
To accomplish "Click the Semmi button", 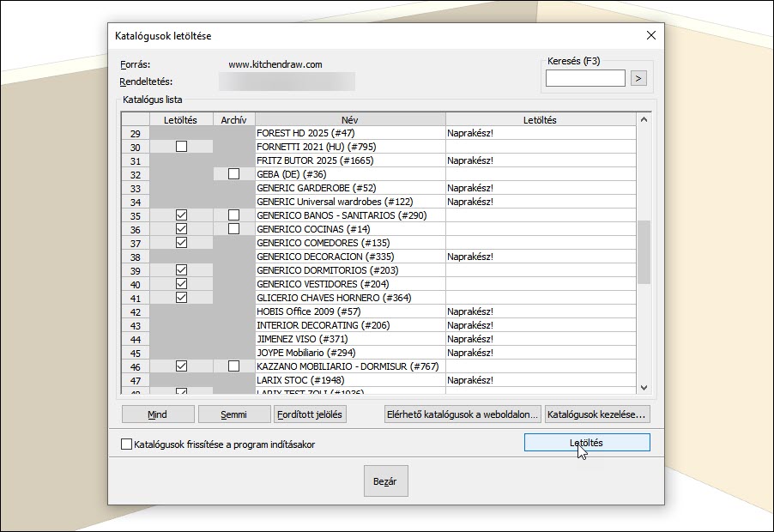I will pyautogui.click(x=234, y=414).
